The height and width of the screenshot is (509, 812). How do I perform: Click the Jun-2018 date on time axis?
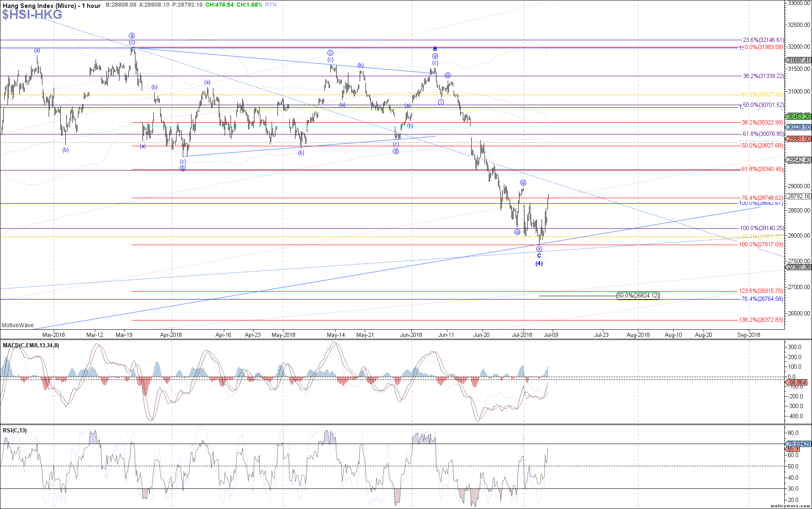[411, 335]
